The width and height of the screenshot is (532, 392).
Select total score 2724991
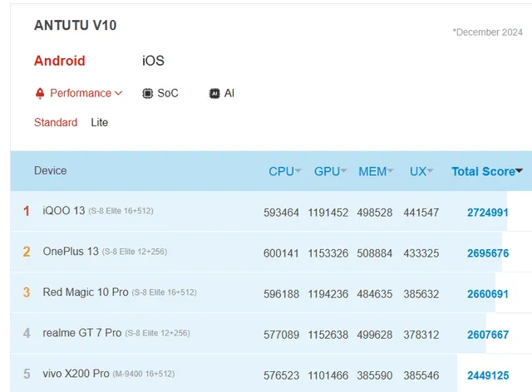[x=488, y=213]
